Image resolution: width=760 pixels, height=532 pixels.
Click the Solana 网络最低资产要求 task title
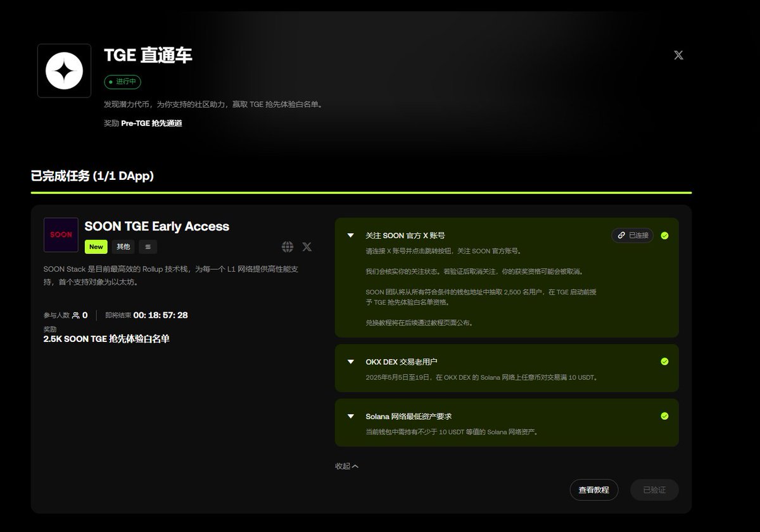(408, 416)
